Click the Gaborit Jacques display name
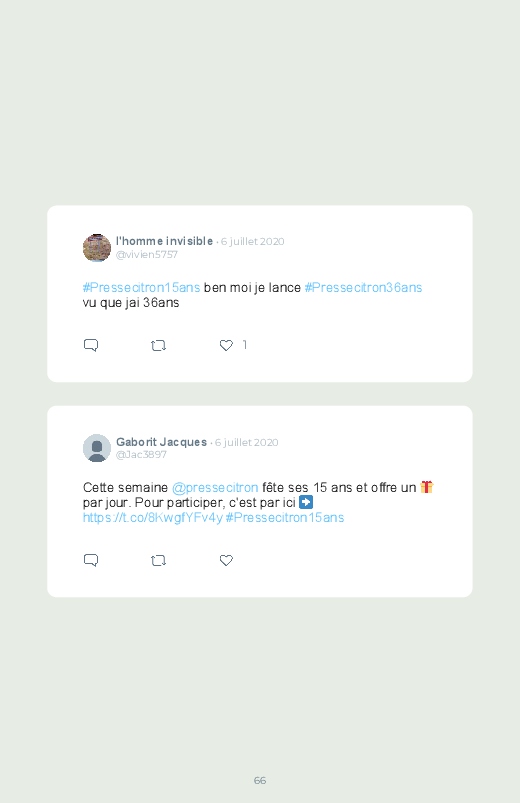This screenshot has height=803, width=520. tap(161, 442)
